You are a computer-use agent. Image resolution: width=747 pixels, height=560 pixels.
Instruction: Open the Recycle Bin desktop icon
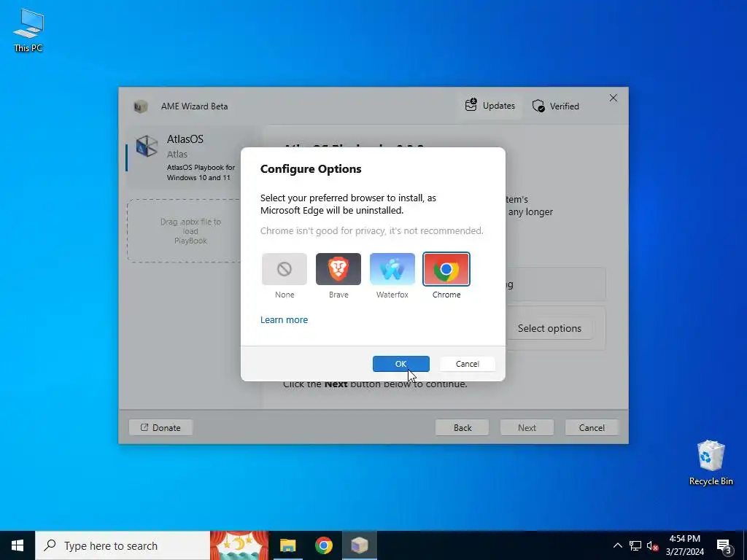[x=711, y=463]
